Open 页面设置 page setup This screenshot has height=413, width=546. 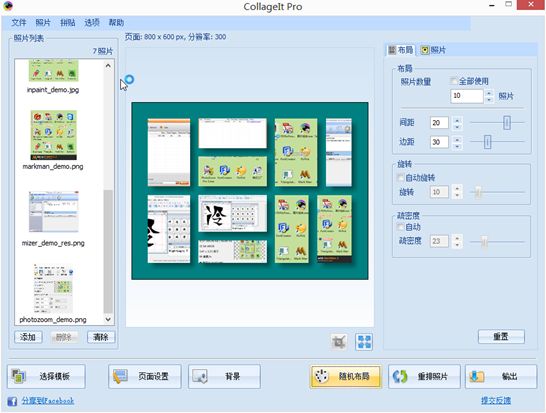point(145,376)
